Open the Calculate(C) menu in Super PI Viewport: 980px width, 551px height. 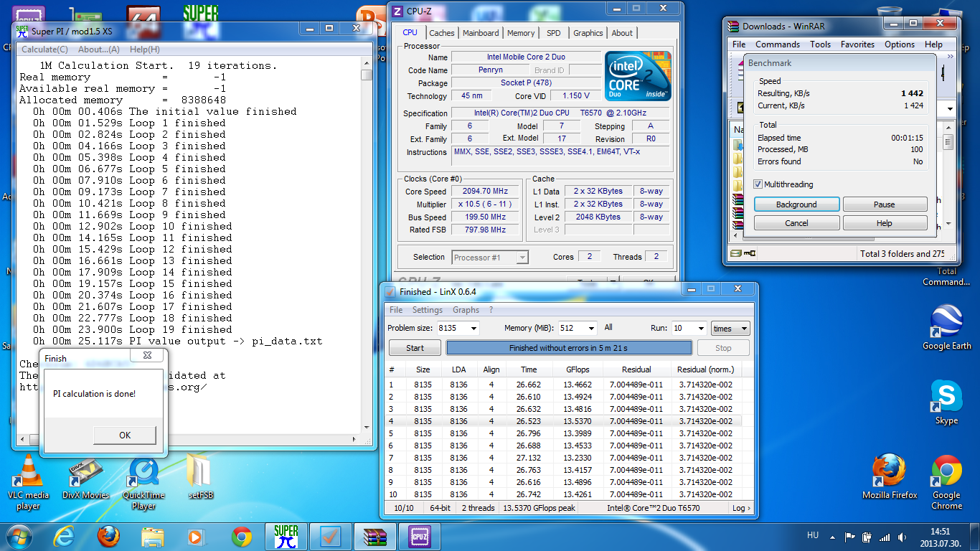44,50
